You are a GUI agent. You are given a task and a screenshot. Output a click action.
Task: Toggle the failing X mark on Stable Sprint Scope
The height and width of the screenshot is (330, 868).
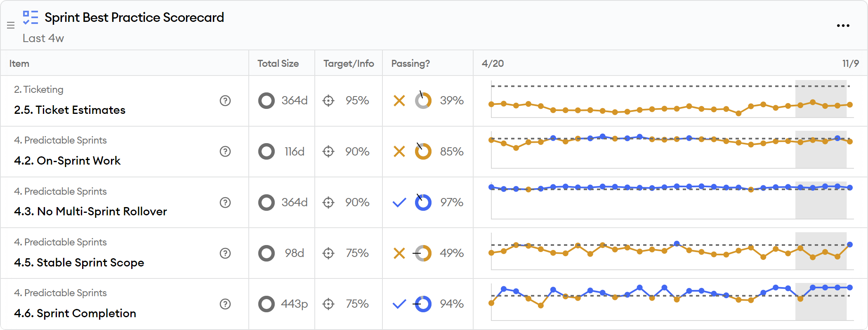399,253
